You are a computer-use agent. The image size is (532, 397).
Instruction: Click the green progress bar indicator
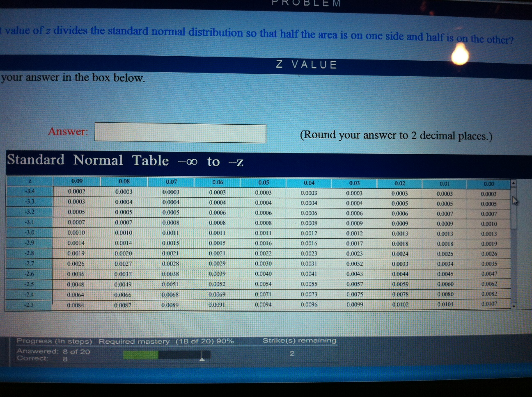[x=142, y=354]
